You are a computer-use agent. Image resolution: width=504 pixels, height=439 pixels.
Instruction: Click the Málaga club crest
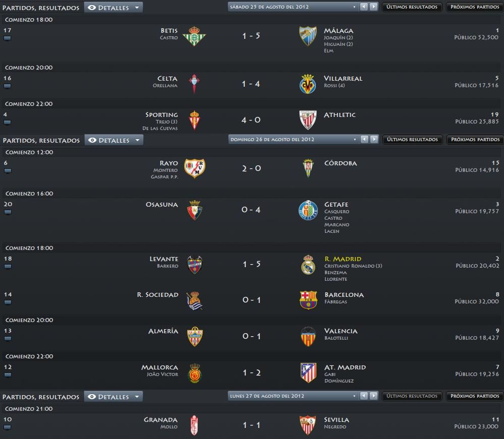pyautogui.click(x=308, y=36)
